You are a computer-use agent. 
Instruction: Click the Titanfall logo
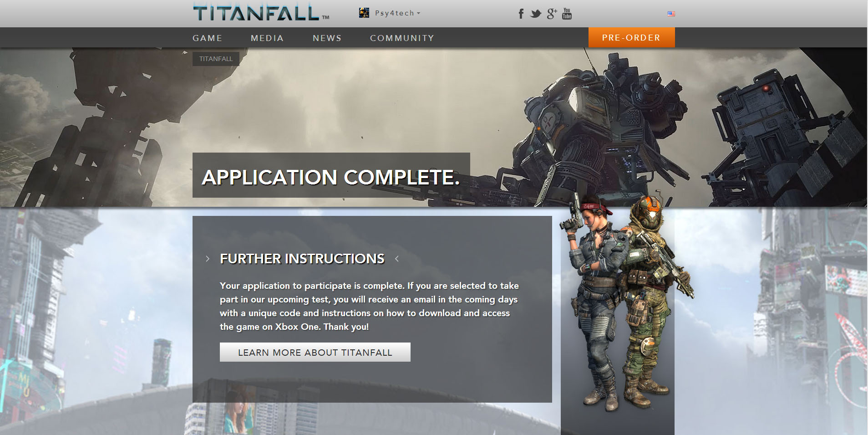tap(261, 12)
